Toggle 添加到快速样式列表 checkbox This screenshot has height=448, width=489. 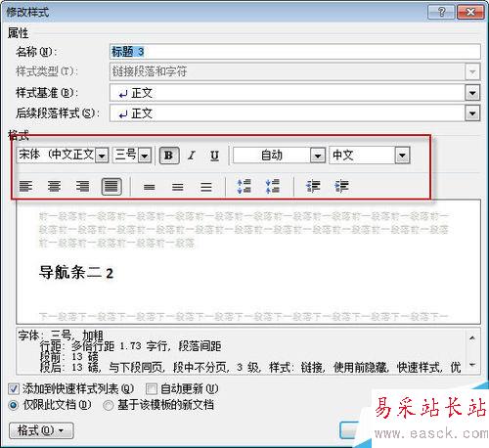point(14,388)
